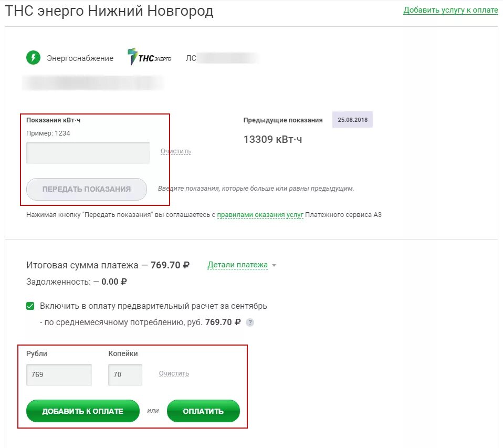Uncheck Включить в оплату предварительный расчет checkbox
This screenshot has height=448, width=503.
(x=30, y=306)
